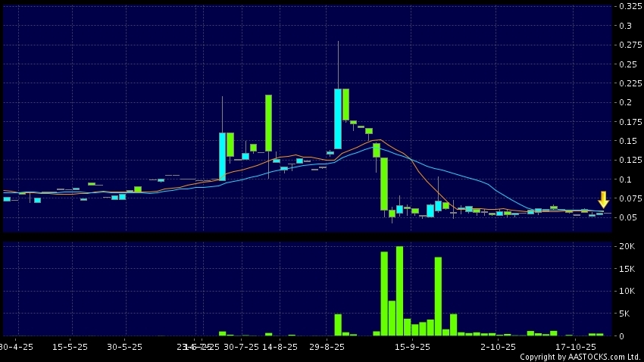The width and height of the screenshot is (644, 362).
Task: Click the 10K volume axis label
Action: click(627, 292)
